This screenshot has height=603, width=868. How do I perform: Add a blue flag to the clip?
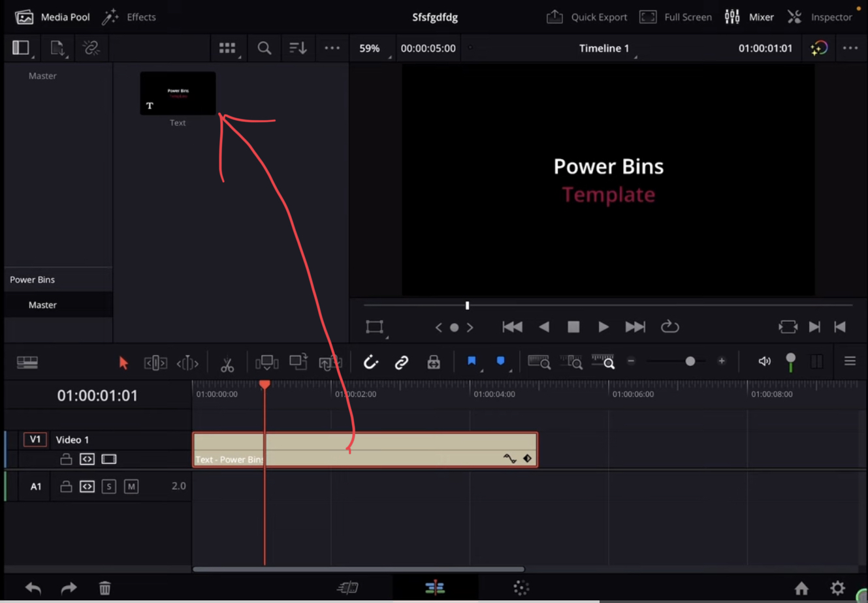point(500,360)
